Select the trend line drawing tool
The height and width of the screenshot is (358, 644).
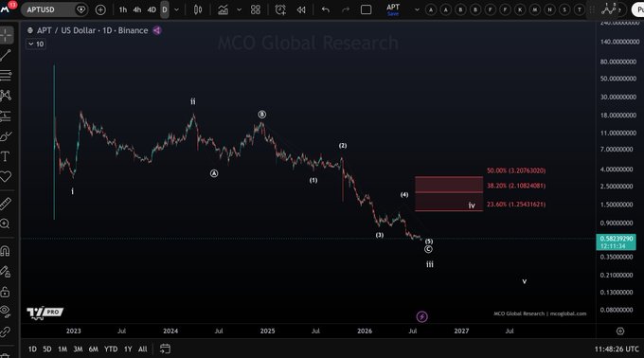click(x=6, y=55)
